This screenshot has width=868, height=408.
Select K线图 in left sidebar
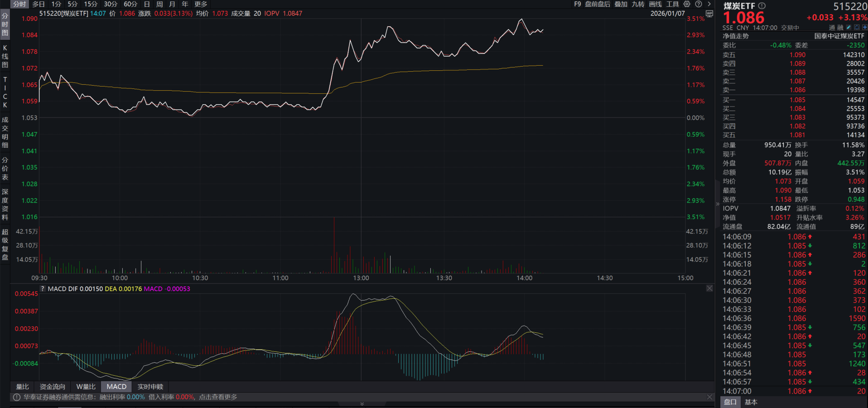tap(5, 56)
